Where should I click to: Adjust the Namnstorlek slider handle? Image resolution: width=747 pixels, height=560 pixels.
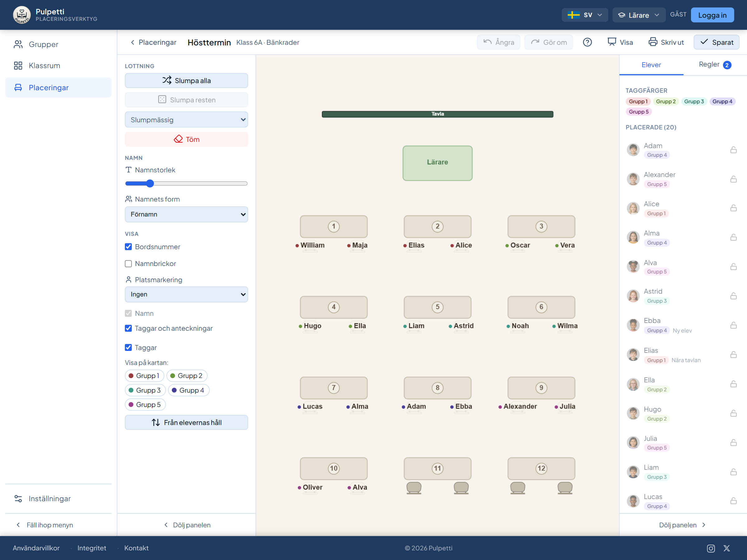(150, 183)
